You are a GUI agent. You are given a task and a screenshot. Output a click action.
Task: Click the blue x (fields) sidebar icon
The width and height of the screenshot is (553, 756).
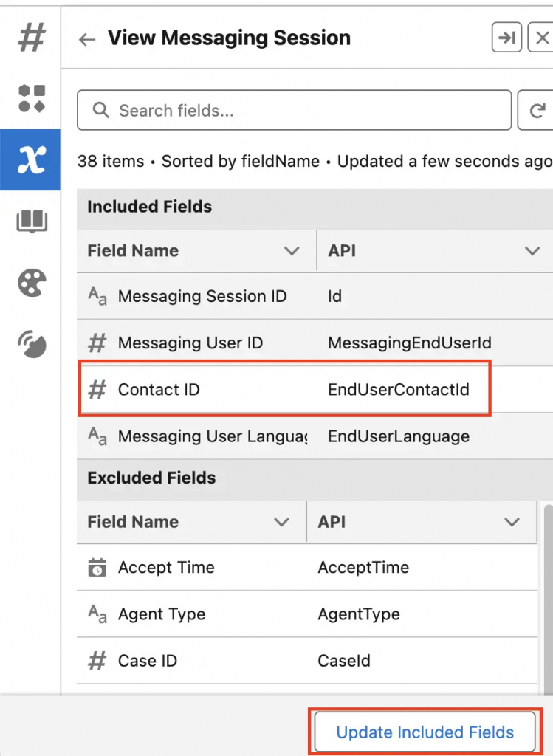(x=30, y=159)
